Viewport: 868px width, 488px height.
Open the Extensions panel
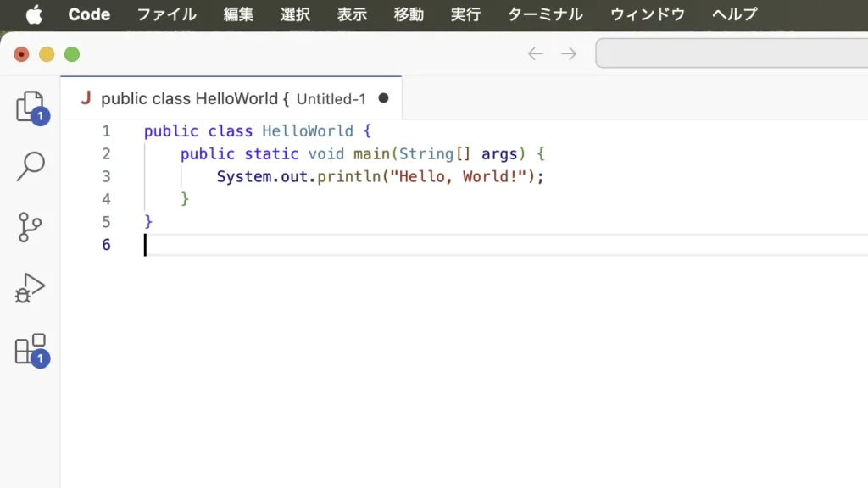tap(30, 349)
